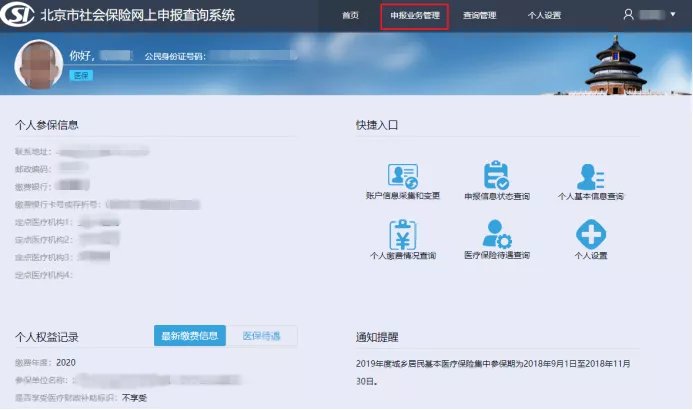Screen dimensions: 693x410
Task: Open the 申报业务管理 menu
Action: [414, 16]
